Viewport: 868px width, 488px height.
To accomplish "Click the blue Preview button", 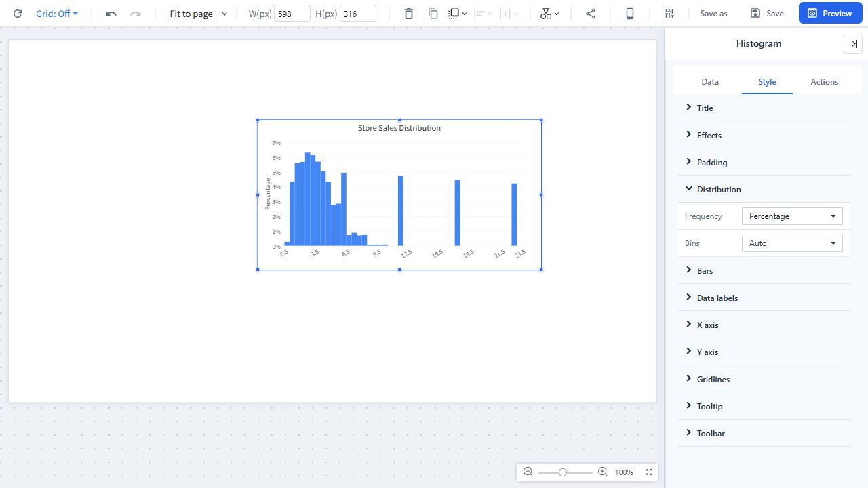I will tap(830, 14).
